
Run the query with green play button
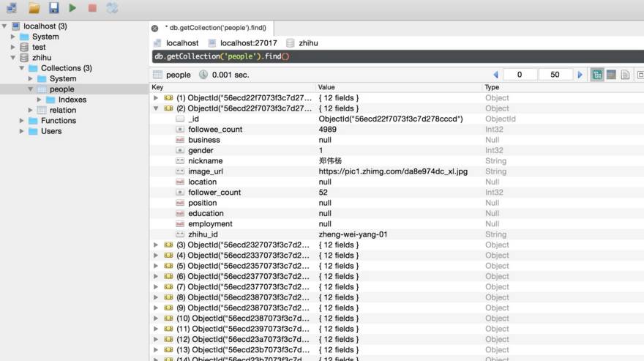pos(72,8)
